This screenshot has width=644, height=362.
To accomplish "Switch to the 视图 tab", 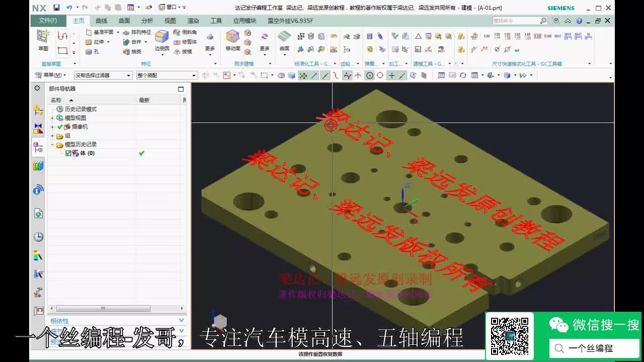I will tap(170, 21).
